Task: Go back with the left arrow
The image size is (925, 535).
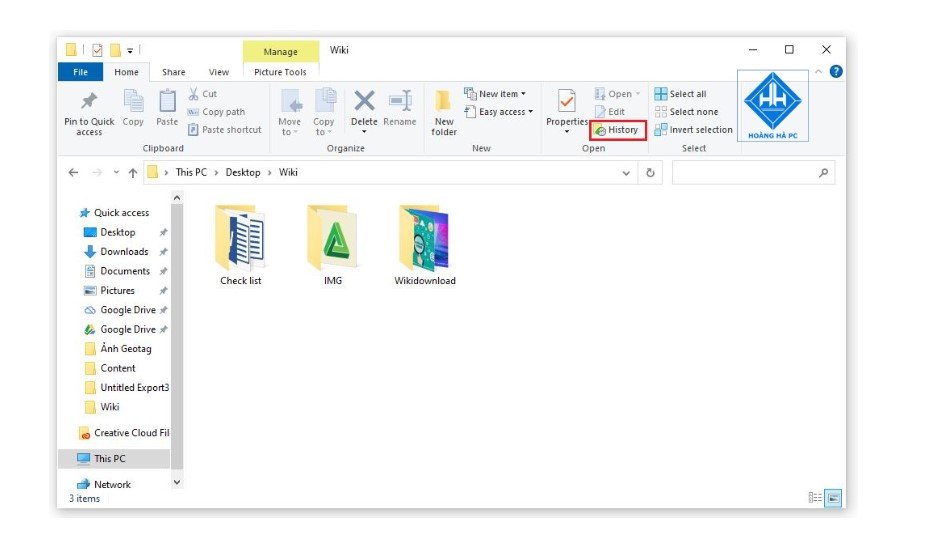Action: (x=73, y=172)
